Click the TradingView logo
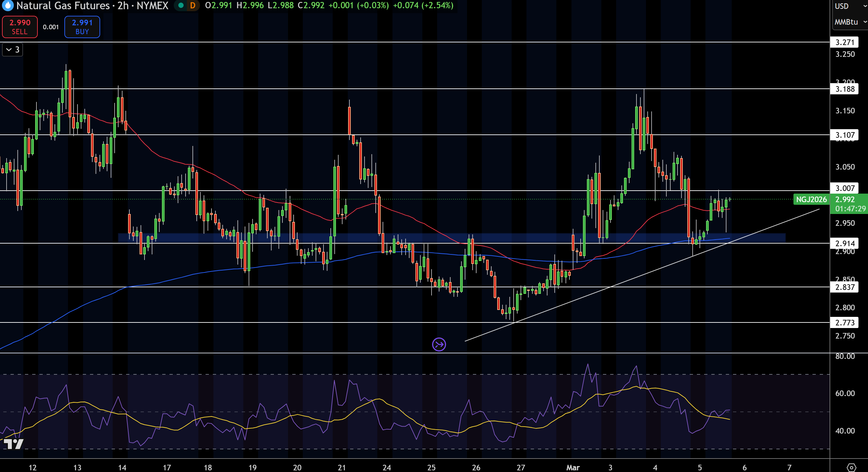 13,444
